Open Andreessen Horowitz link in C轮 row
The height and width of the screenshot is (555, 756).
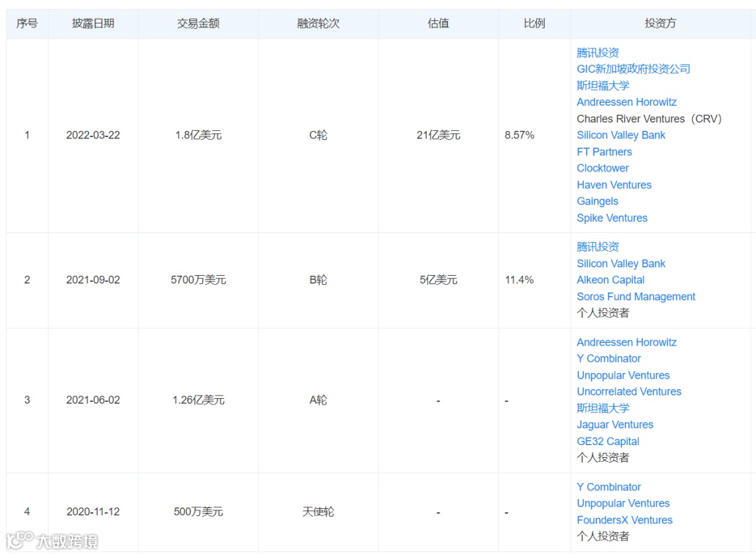[x=626, y=102]
